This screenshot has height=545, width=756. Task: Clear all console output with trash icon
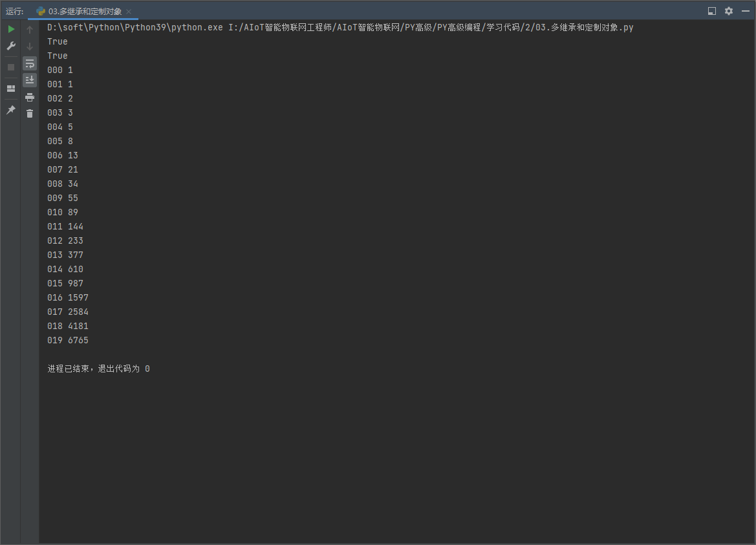coord(30,114)
